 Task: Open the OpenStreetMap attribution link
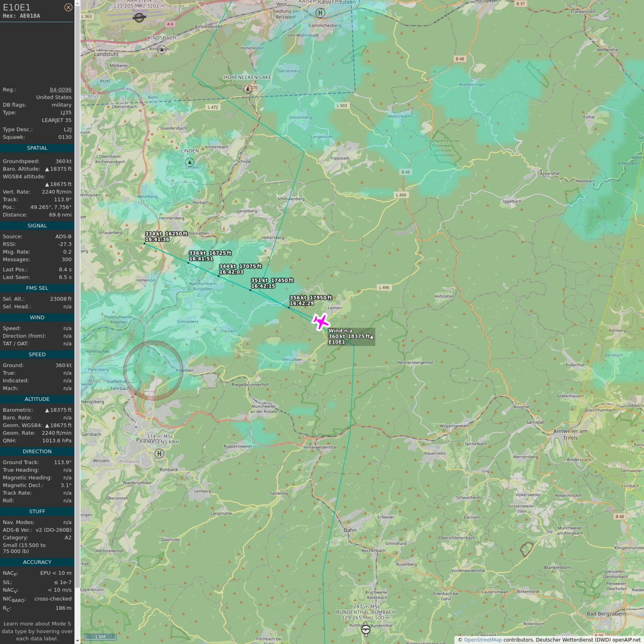(483, 640)
